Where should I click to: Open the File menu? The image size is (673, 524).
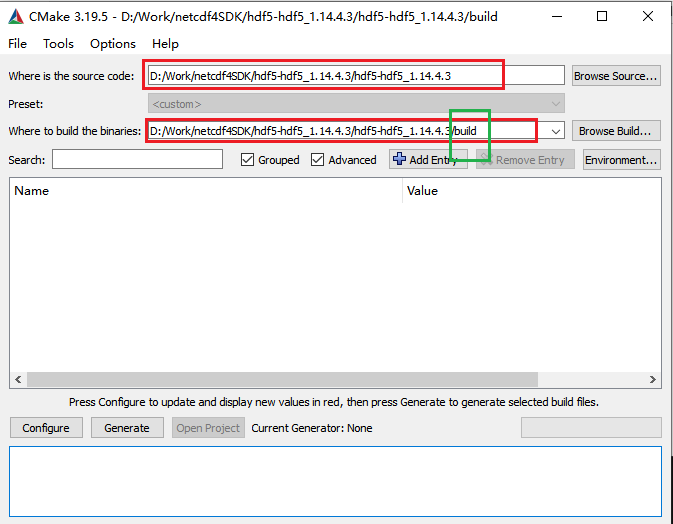18,44
